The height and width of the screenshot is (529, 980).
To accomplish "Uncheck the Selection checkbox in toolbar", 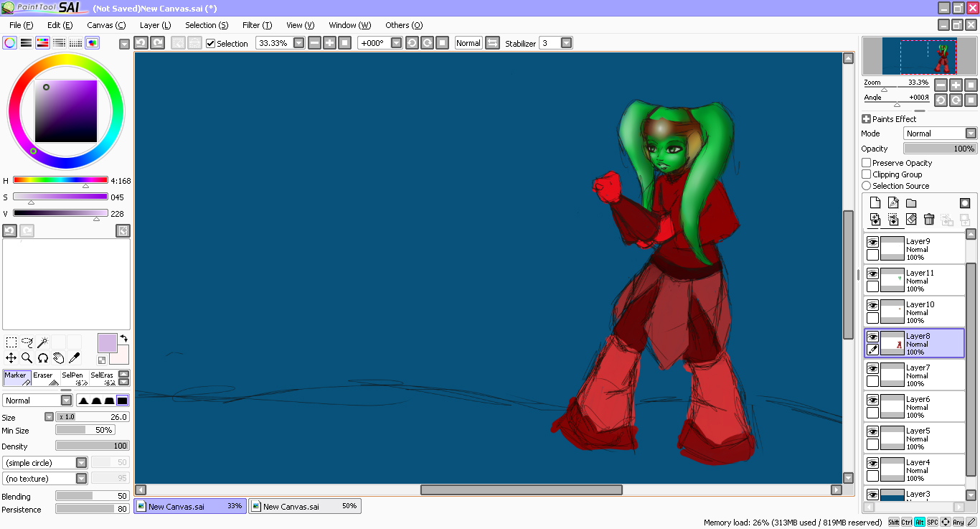I will tap(210, 44).
